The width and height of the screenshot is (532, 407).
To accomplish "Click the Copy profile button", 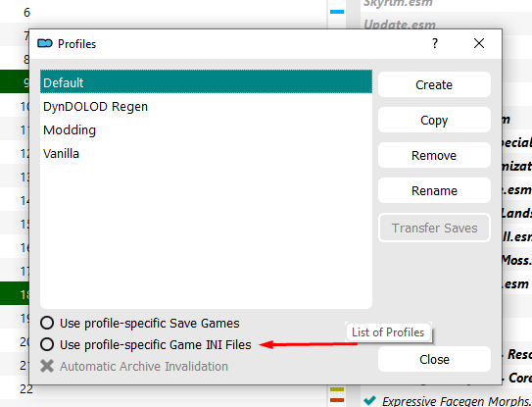I will coord(434,120).
